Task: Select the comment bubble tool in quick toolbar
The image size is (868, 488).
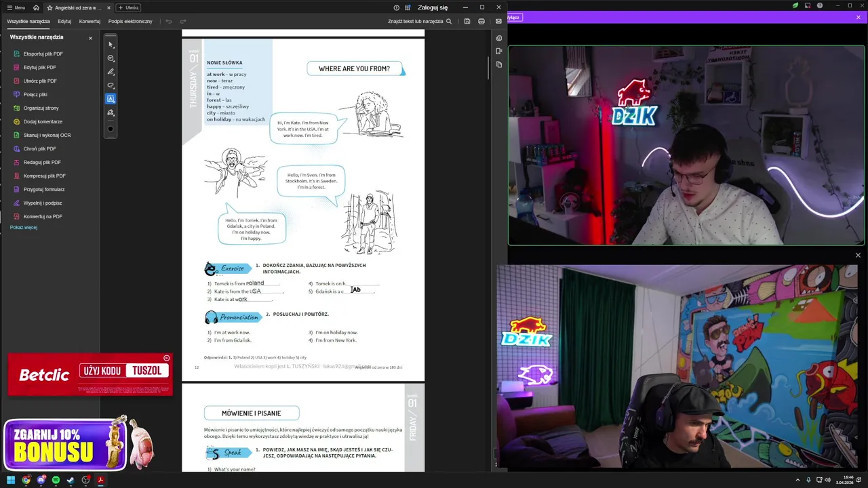Action: pos(111,58)
